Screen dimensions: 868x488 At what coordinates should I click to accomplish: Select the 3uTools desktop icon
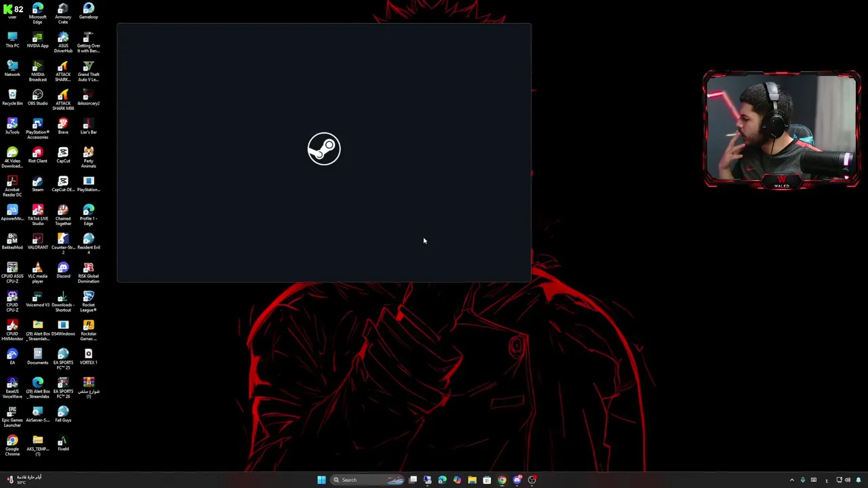[x=12, y=126]
